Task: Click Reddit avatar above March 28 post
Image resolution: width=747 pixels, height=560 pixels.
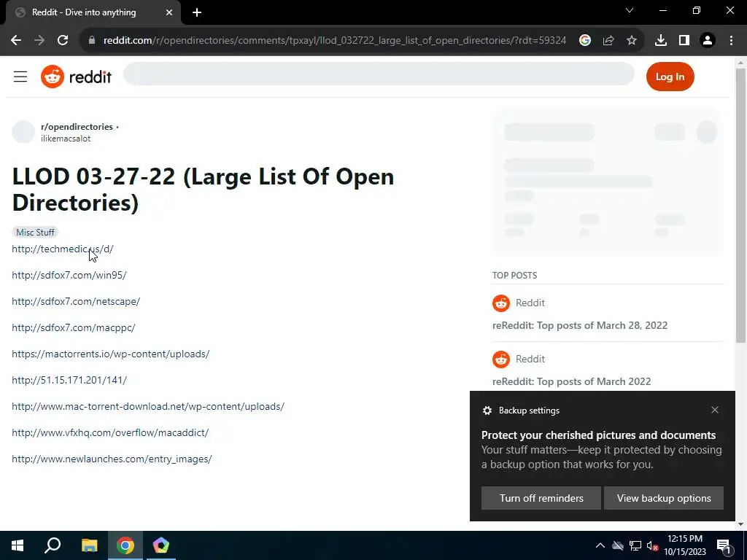Action: 501,303
